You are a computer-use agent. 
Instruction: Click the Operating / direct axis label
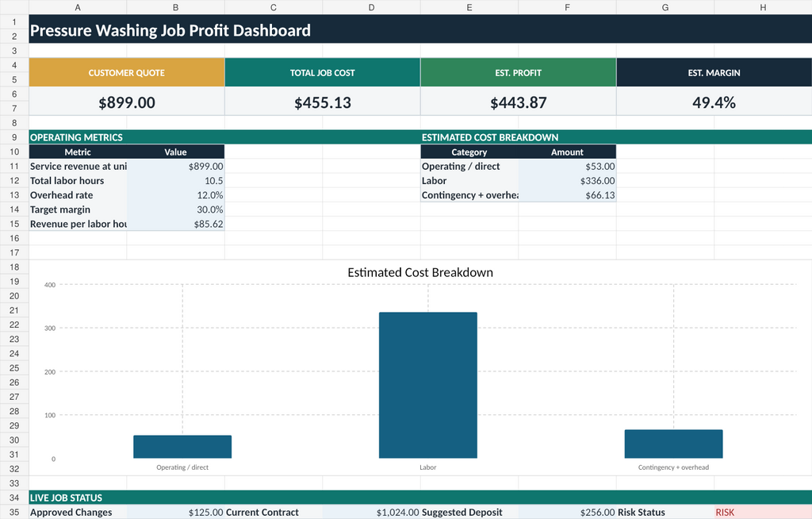(x=182, y=467)
